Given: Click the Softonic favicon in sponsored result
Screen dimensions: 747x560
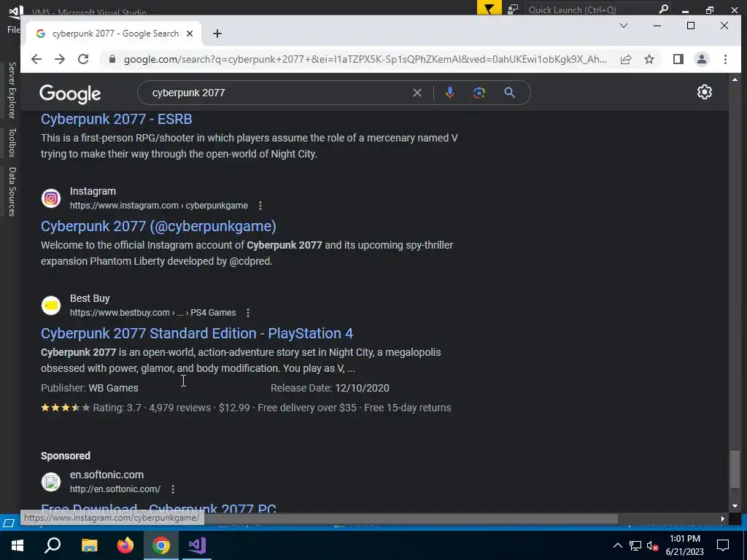Looking at the screenshot, I should pos(51,481).
